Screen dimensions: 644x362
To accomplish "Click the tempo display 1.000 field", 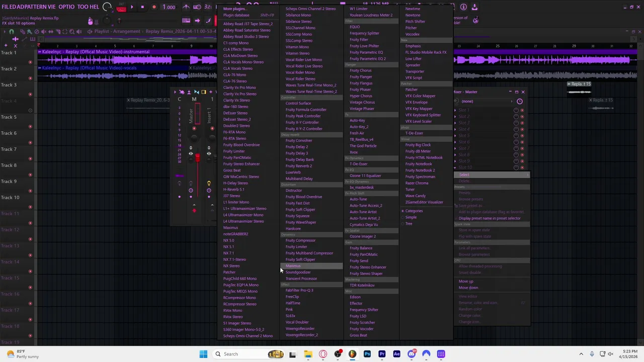I will pyautogui.click(x=169, y=7).
